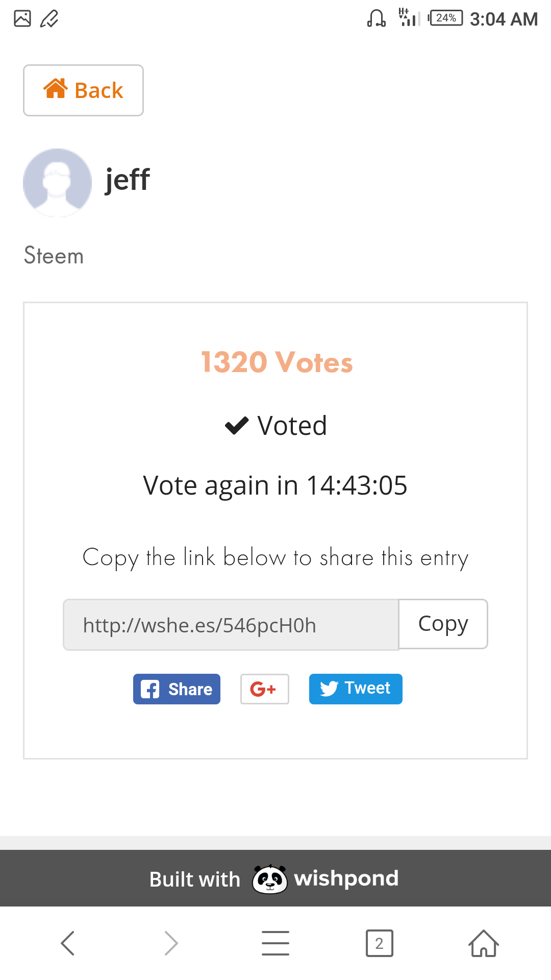The width and height of the screenshot is (551, 980).
Task: Share entry on Facebook
Action: coord(177,689)
